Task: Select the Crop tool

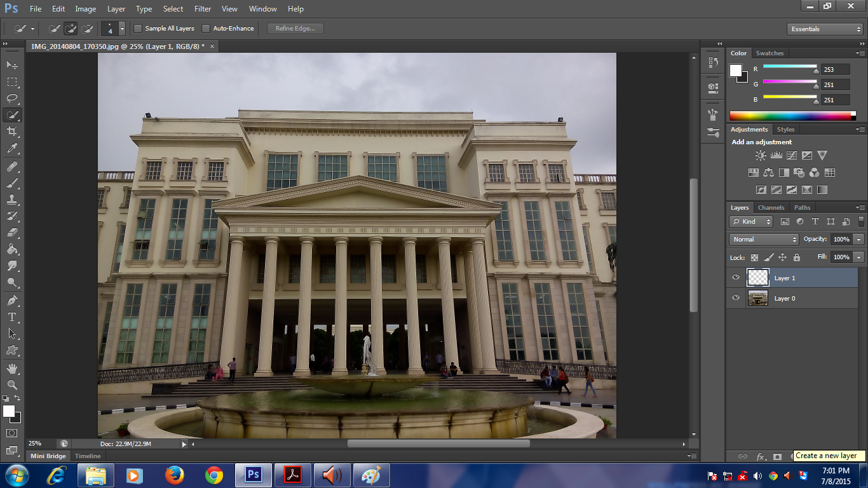Action: click(x=12, y=132)
